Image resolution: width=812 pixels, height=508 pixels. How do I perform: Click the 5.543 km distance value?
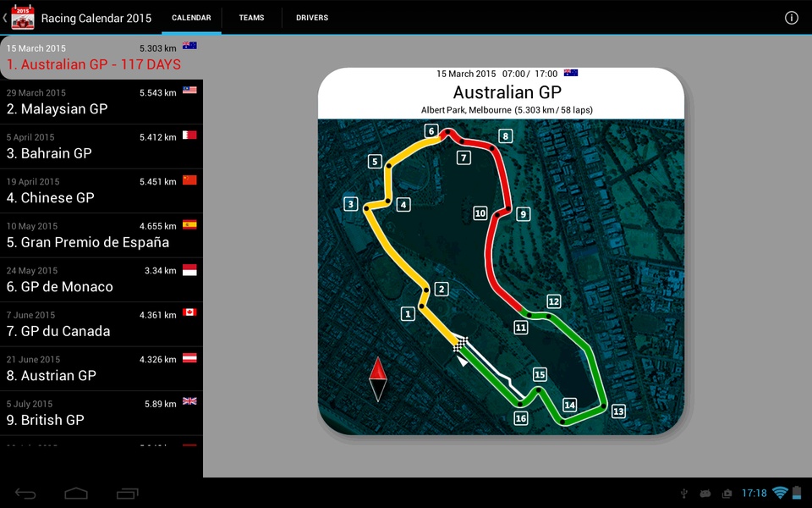coord(158,93)
